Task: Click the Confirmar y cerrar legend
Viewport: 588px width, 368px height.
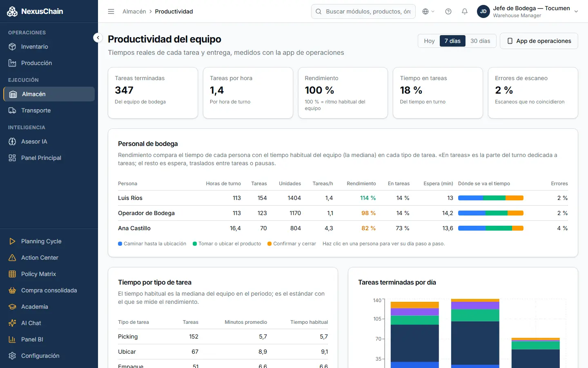Action: click(x=292, y=244)
